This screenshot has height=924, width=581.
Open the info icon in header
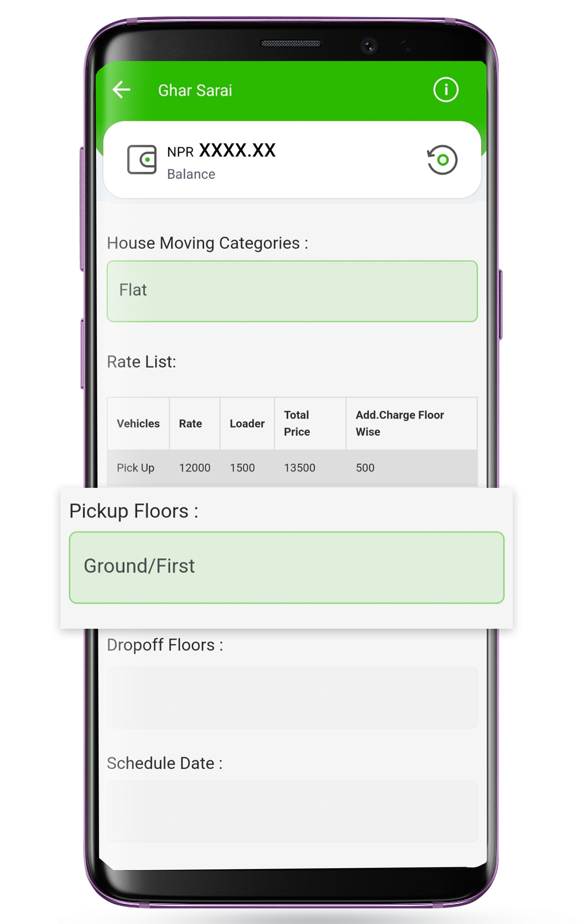pos(446,90)
